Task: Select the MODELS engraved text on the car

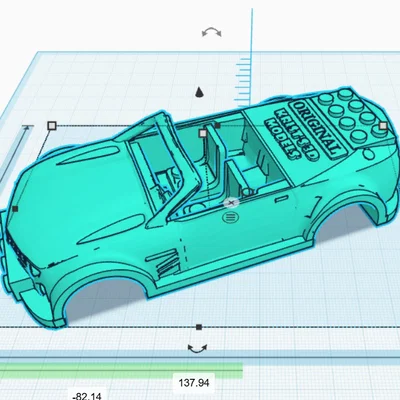Action: [281, 139]
